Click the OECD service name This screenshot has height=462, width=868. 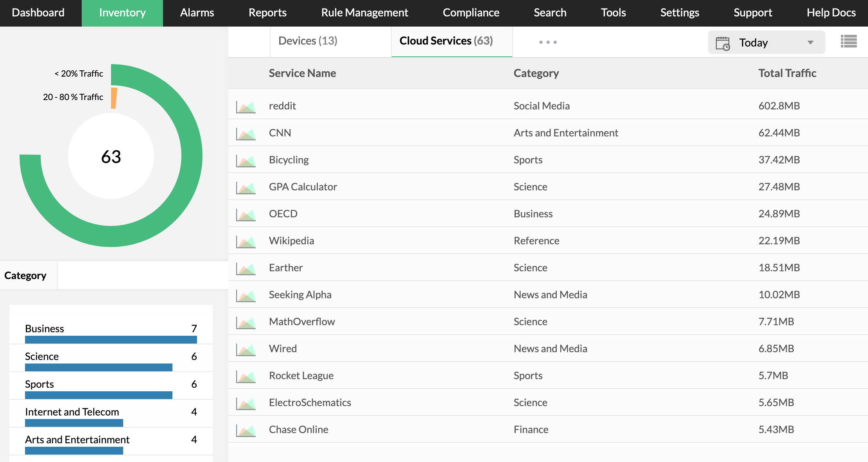(x=283, y=213)
